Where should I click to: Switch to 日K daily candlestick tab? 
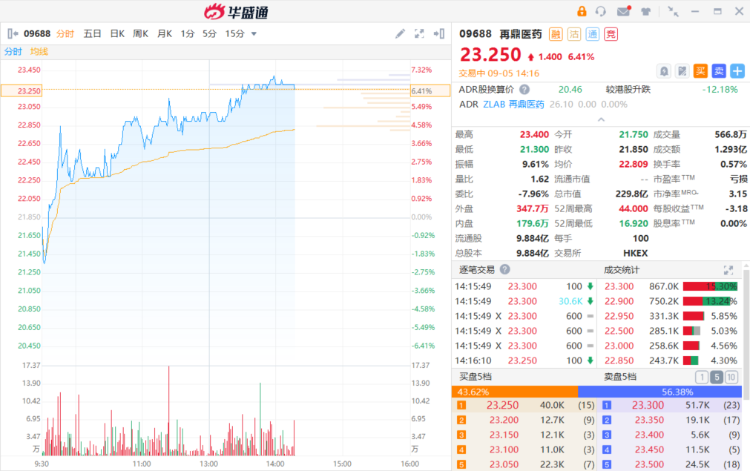pyautogui.click(x=117, y=33)
